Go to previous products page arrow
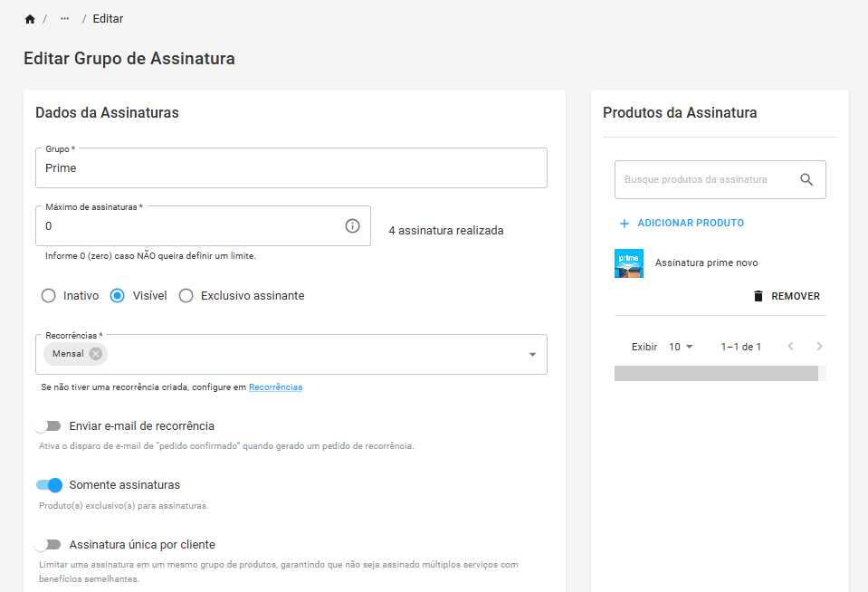 click(790, 346)
